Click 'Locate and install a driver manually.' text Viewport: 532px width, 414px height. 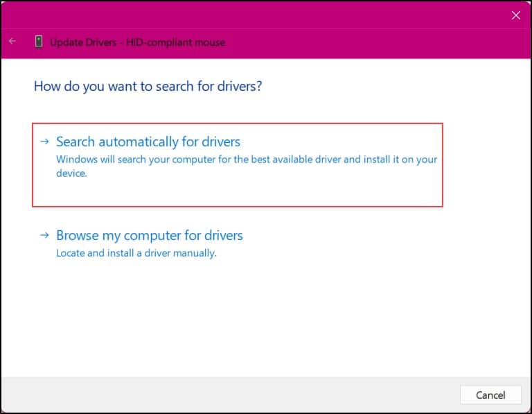pos(136,253)
